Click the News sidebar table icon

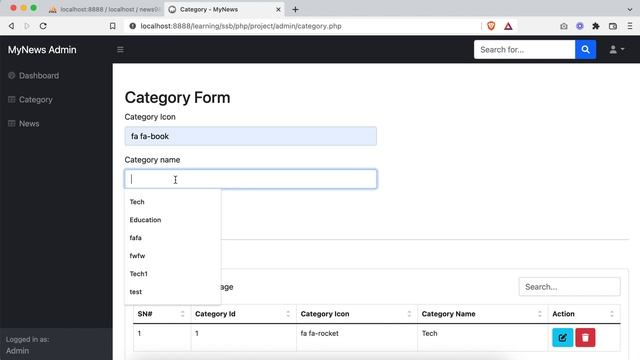tap(11, 123)
